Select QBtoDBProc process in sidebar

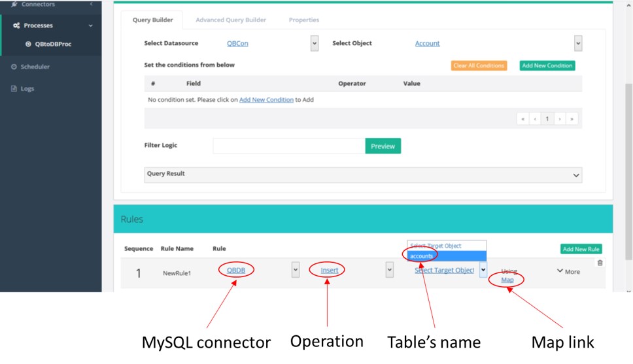tap(52, 44)
